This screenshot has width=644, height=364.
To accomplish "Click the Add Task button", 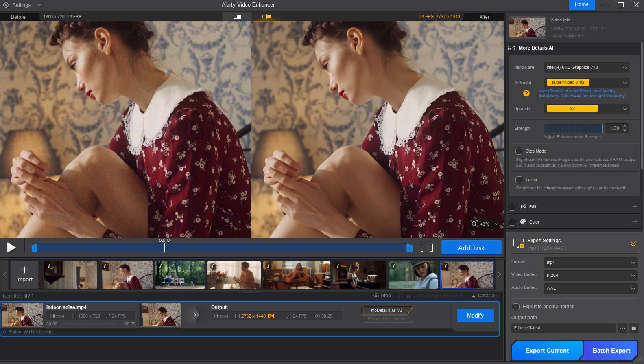I will [471, 248].
